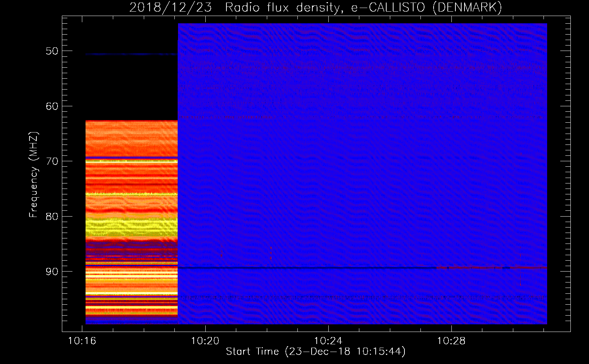Click the '10:16' time tick label
Screen dimensions: 589x364
[x=82, y=341]
